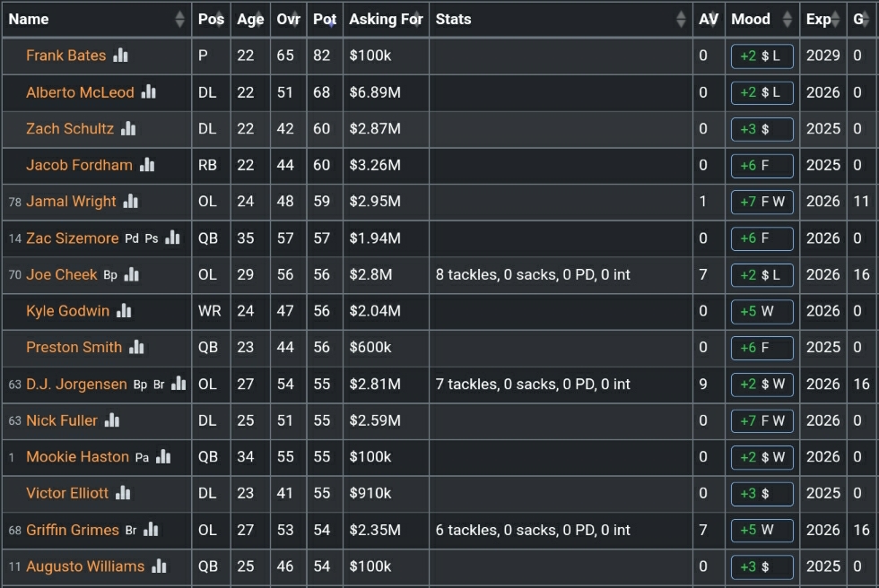This screenshot has width=879, height=588.
Task: Click the D.J. Jorgensen name link
Action: pos(76,385)
